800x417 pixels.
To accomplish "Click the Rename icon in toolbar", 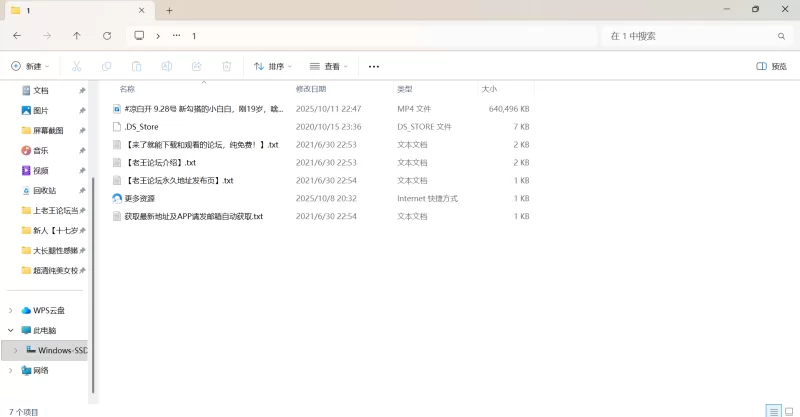I will [x=167, y=66].
